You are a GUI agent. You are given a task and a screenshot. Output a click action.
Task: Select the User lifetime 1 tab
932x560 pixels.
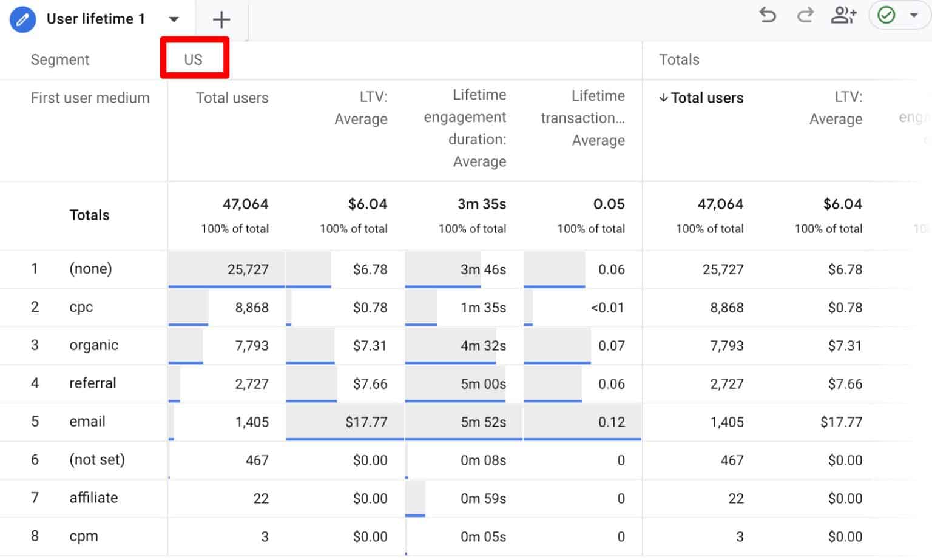(95, 19)
